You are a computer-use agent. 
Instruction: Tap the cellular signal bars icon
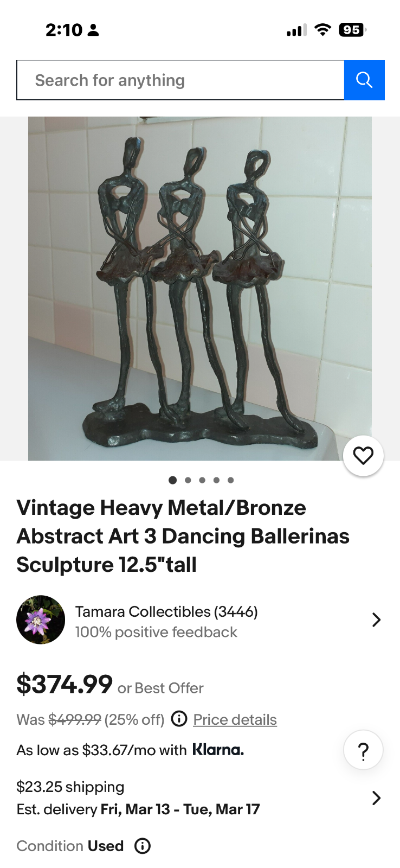(x=296, y=30)
